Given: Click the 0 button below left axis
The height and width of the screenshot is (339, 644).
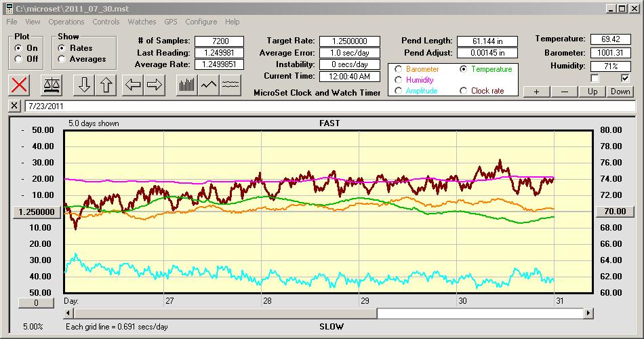Looking at the screenshot, I should click(36, 303).
